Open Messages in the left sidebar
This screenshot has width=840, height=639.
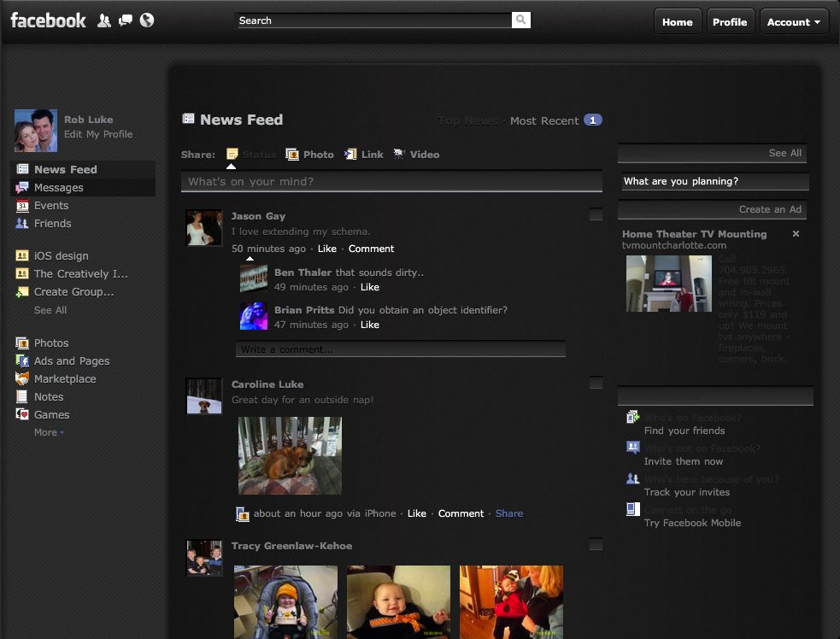coord(83,187)
